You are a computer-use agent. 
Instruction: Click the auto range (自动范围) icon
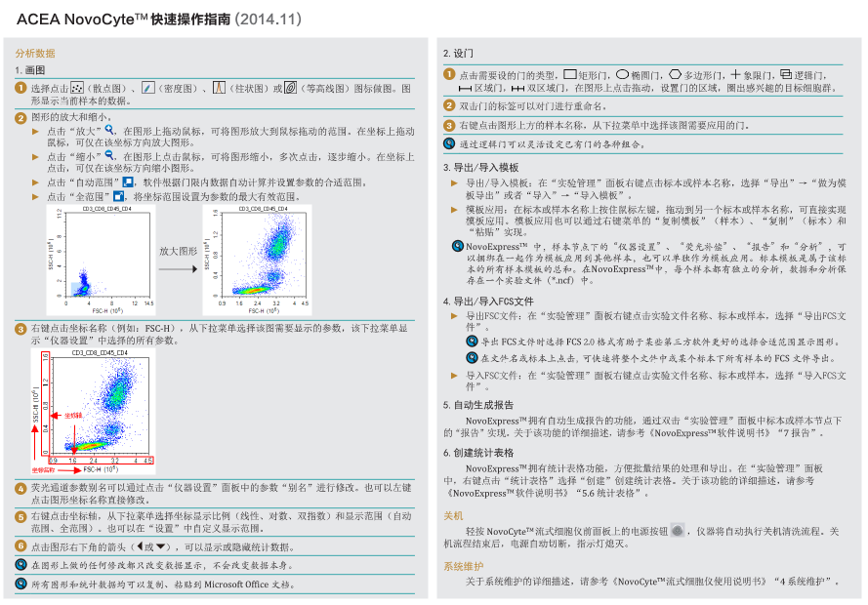coord(128,181)
